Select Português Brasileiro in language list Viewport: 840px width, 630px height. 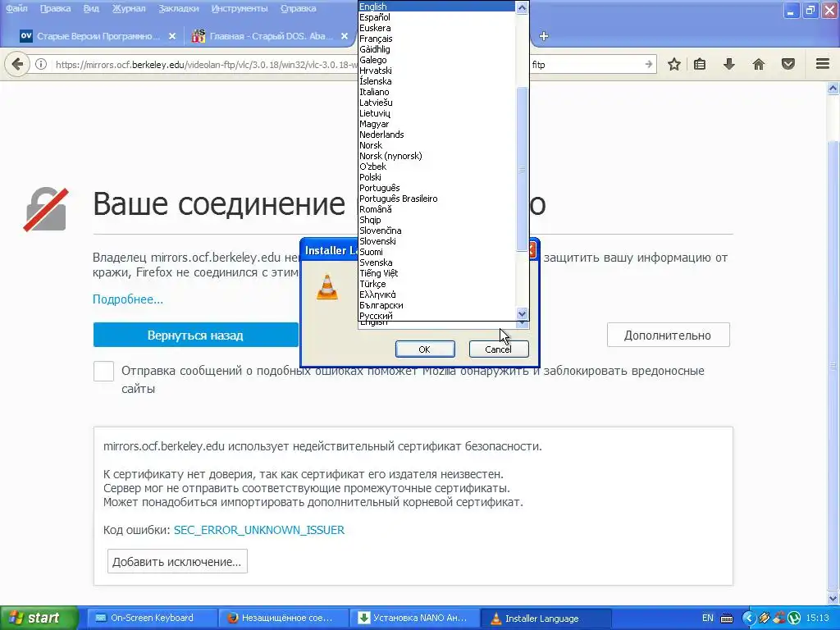(436, 199)
